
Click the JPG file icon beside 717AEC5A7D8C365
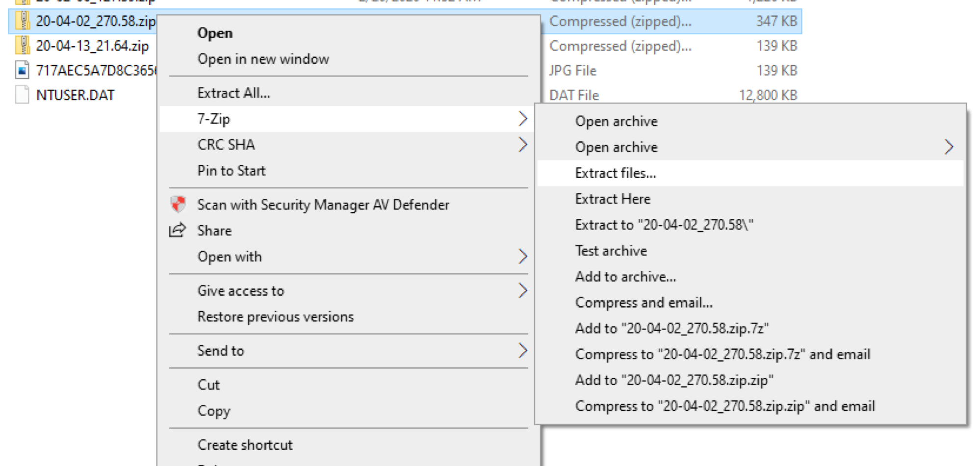[23, 70]
